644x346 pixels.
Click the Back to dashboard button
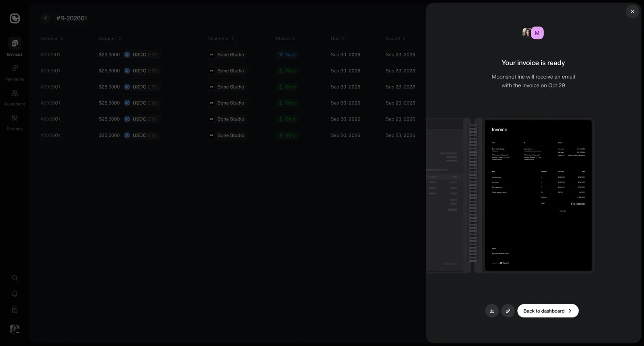548,311
